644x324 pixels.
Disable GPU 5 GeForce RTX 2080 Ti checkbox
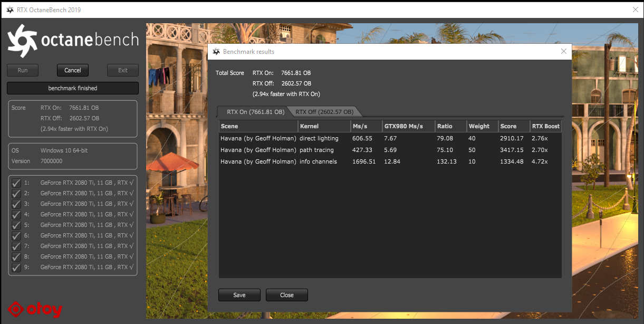click(16, 225)
